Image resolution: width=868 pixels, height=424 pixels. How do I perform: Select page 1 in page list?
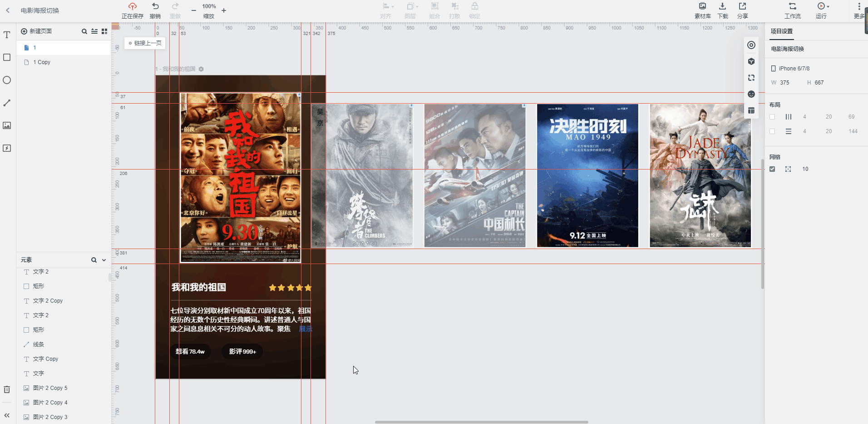point(64,48)
